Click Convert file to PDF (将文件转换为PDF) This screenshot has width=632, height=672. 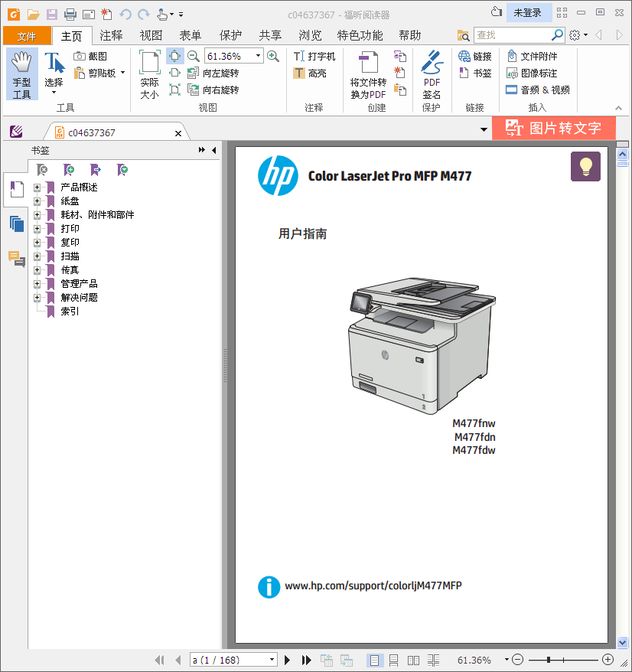tap(369, 74)
